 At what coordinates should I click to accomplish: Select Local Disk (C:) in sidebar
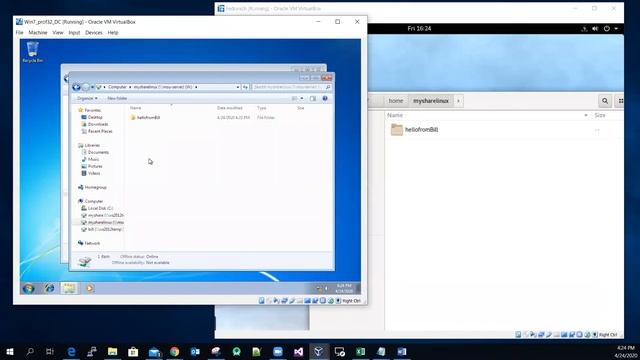pos(97,208)
